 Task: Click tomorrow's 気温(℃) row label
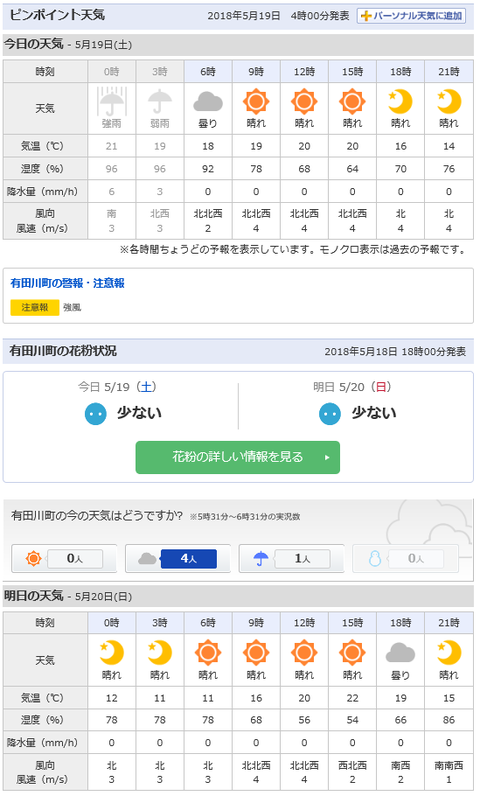45,698
